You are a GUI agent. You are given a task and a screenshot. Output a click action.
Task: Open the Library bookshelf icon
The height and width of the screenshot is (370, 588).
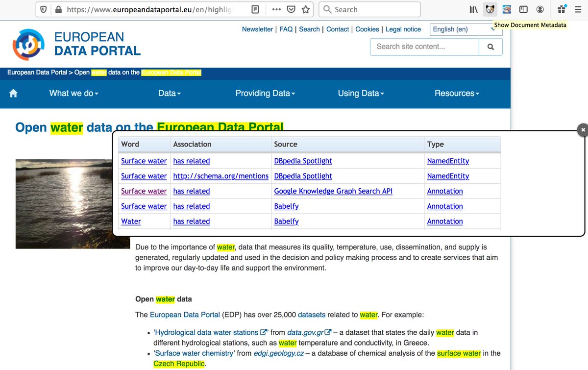pyautogui.click(x=474, y=9)
